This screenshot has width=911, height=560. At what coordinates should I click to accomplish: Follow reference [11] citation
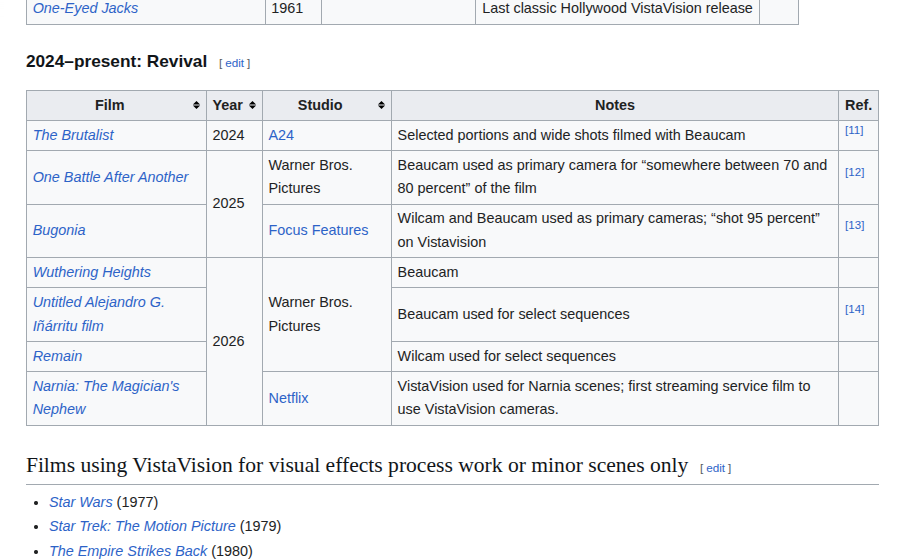pos(854,130)
